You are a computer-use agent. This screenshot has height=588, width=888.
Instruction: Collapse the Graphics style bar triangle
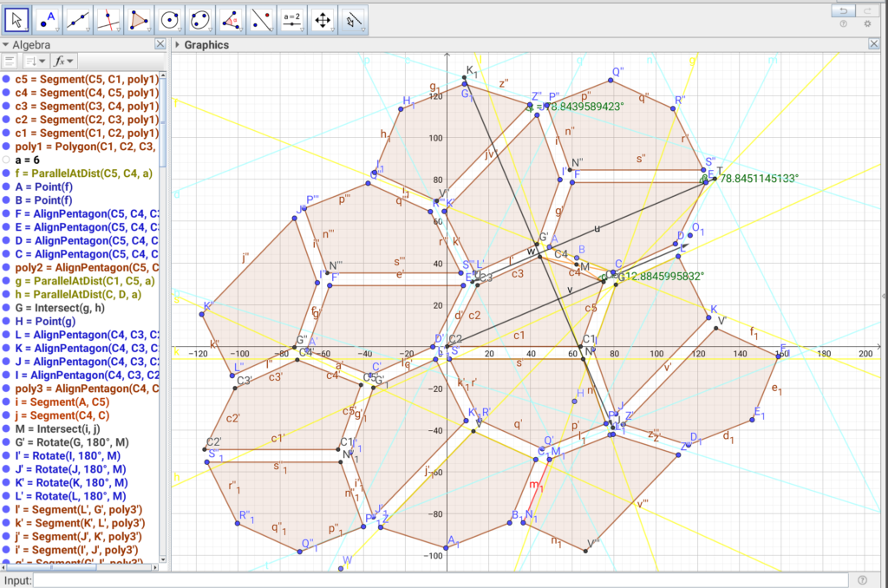click(178, 45)
